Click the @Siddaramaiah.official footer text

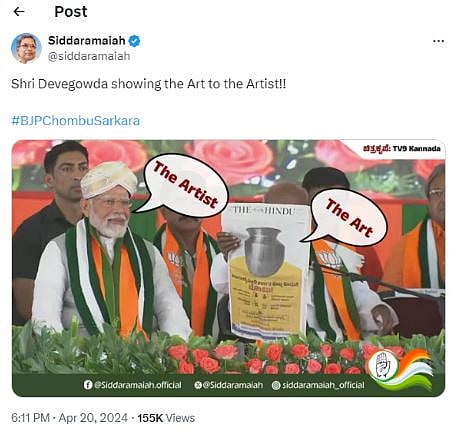(x=138, y=385)
